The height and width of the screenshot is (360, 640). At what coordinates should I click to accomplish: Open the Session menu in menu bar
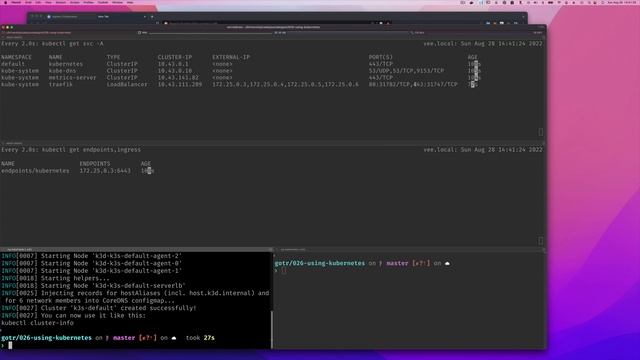tap(60, 2)
